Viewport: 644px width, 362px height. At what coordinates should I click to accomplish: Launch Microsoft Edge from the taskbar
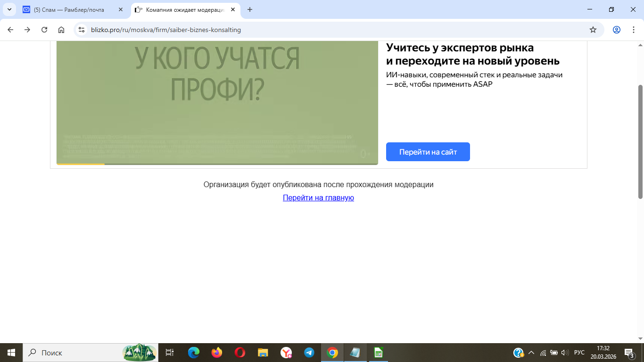[194, 353]
